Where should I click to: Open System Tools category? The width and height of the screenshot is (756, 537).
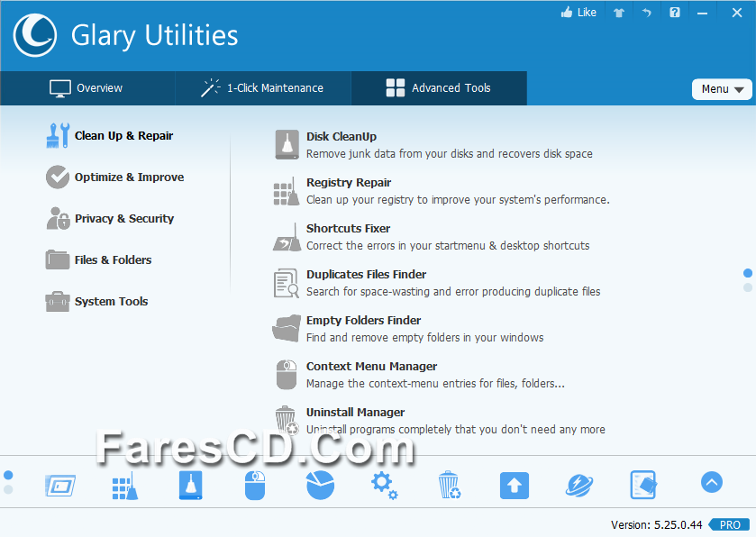[111, 302]
